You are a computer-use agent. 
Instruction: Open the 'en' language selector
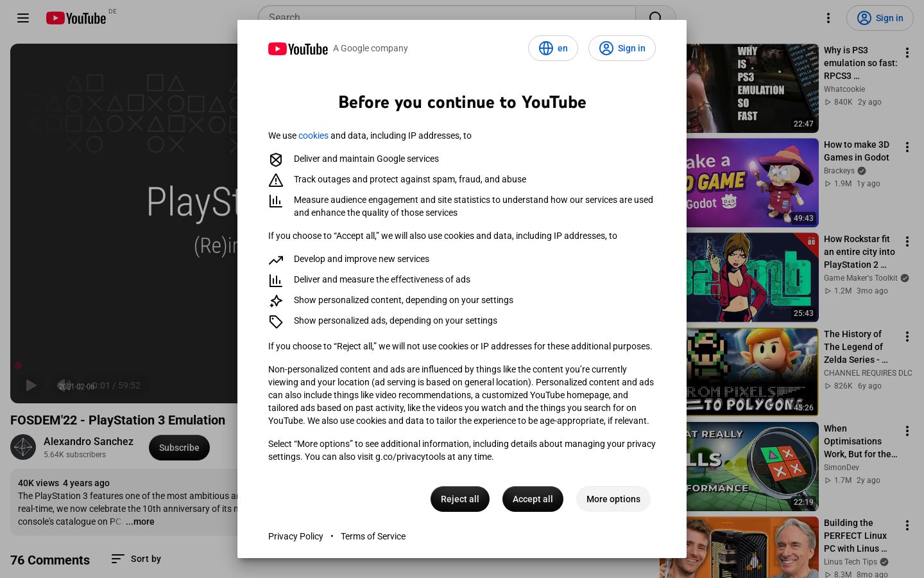(553, 48)
